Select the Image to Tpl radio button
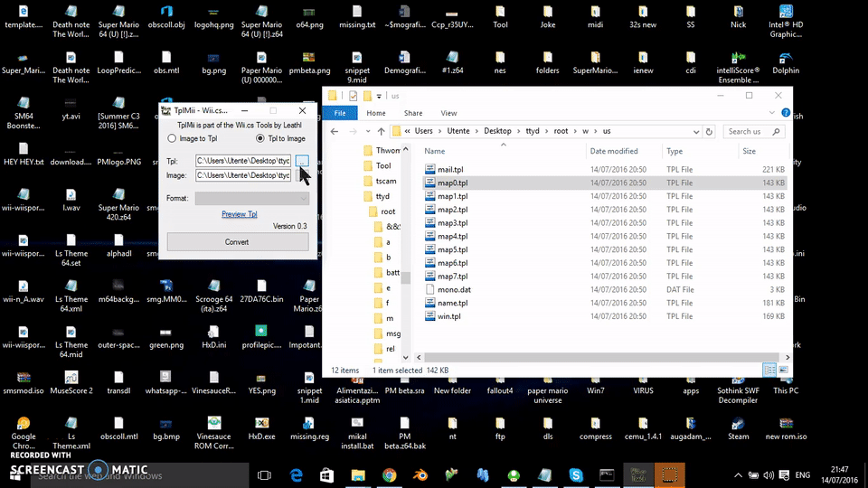The height and width of the screenshot is (488, 868). (x=172, y=138)
